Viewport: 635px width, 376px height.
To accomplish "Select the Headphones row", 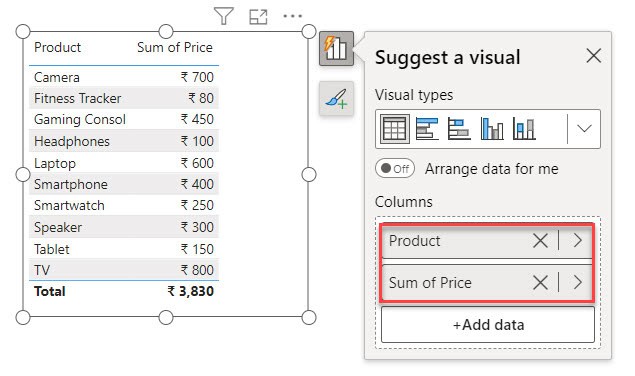I will tap(124, 141).
